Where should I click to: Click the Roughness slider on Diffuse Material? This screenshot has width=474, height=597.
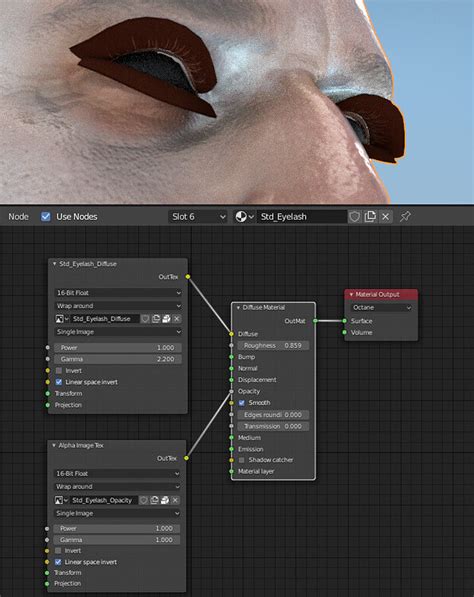tap(273, 345)
